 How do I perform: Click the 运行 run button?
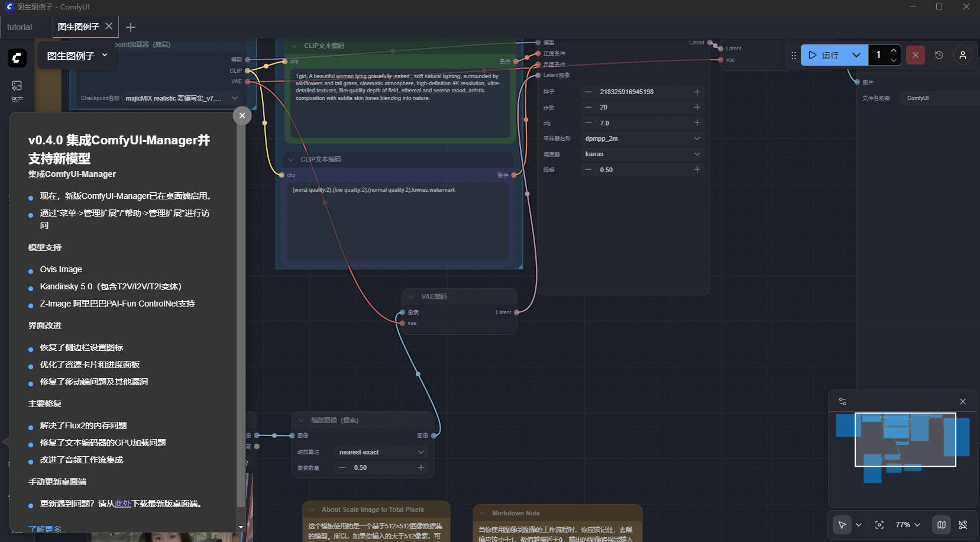coord(824,55)
